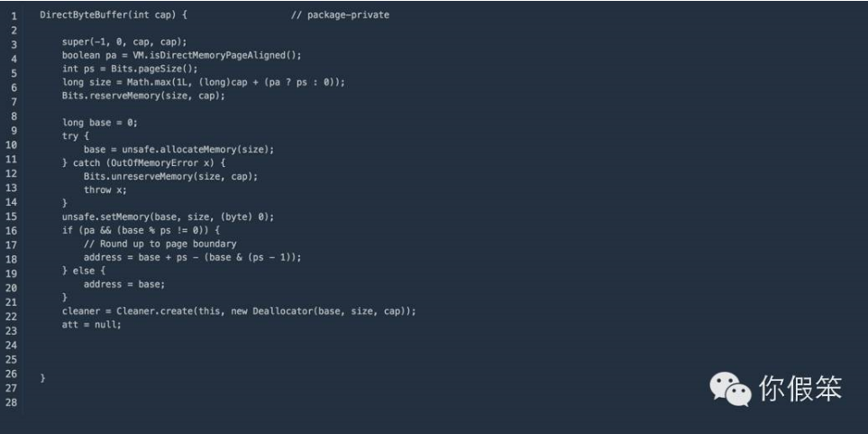Screen dimensions: 868x434
Task: Click the Round up to page boundary comment
Action: tap(160, 244)
